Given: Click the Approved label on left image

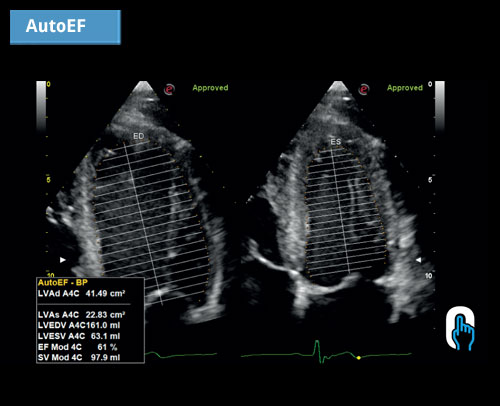Looking at the screenshot, I should (210, 88).
